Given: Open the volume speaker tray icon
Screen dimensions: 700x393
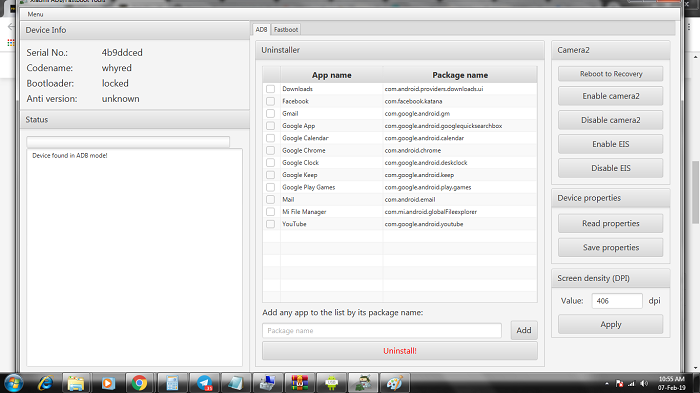Looking at the screenshot, I should click(644, 384).
